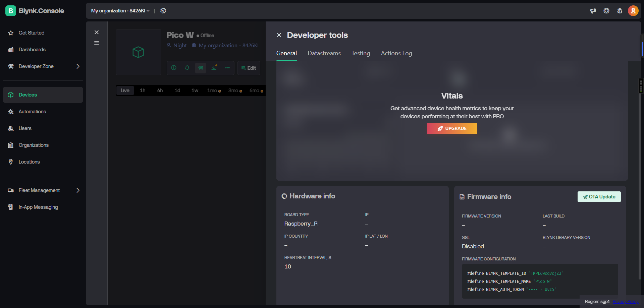
Task: Click the Blynk.Console logo
Action: (35, 11)
